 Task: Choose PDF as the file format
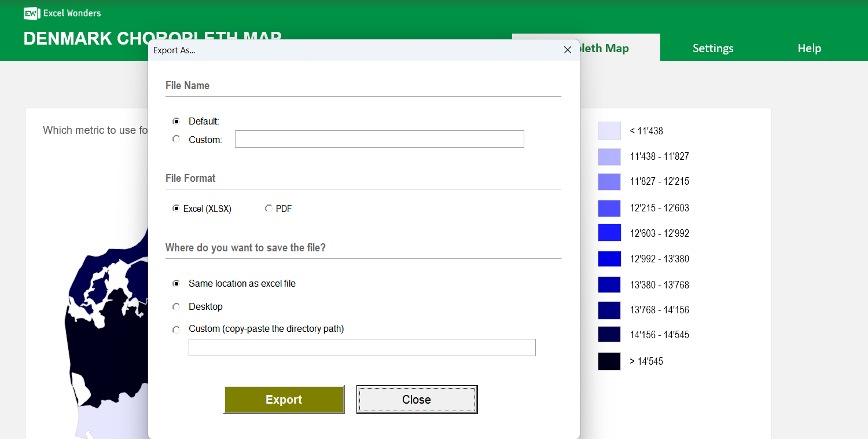269,209
